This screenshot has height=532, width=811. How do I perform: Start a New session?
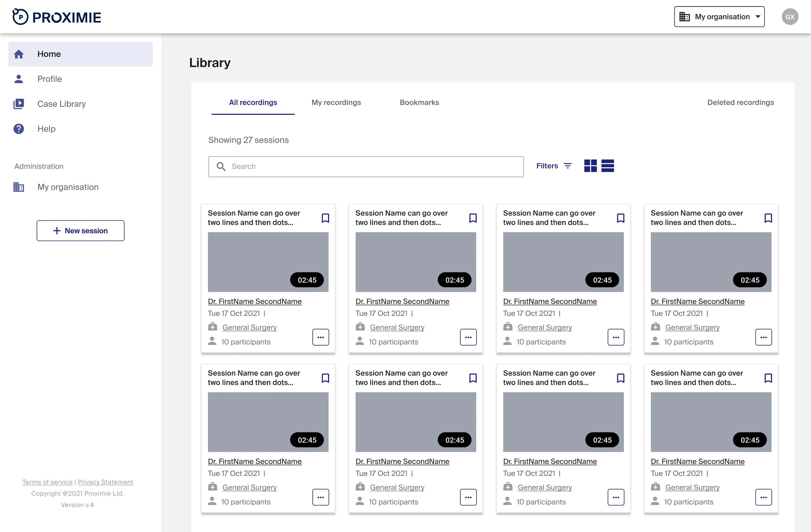(80, 231)
